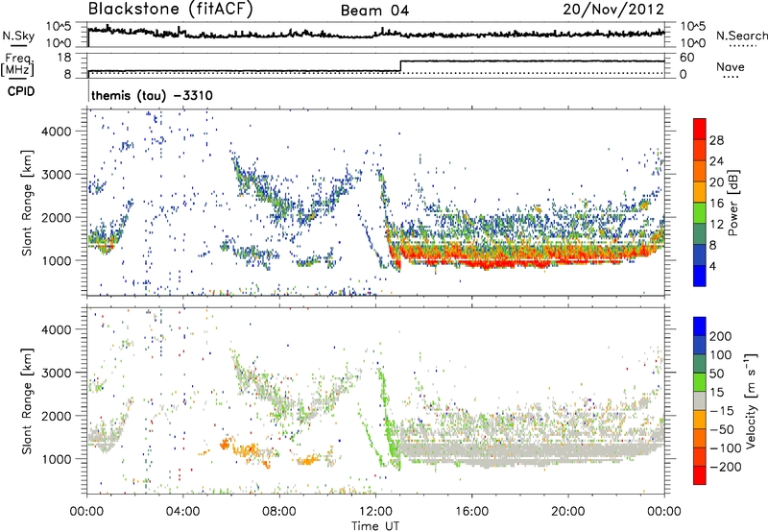
Task: Click the 16 tick on the power colorbar
Action: pyautogui.click(x=716, y=204)
